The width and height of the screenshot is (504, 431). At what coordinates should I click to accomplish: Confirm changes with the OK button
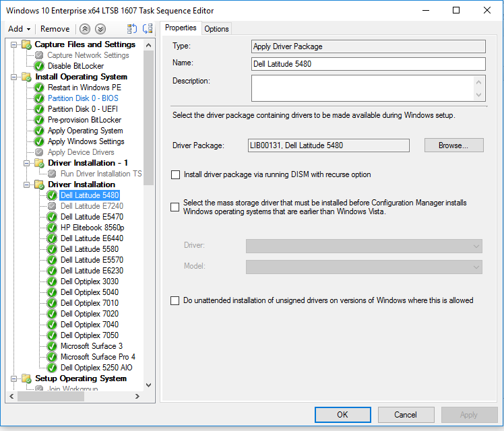[343, 415]
